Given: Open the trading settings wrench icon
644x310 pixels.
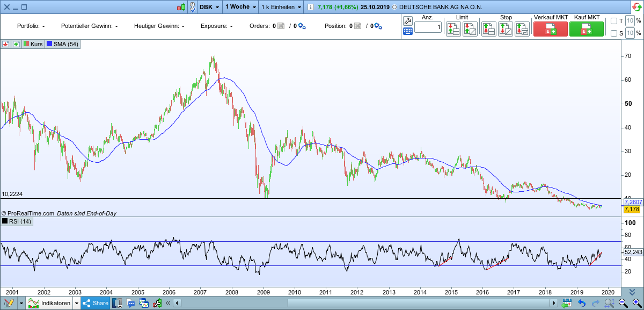Looking at the screenshot, I should tap(407, 21).
